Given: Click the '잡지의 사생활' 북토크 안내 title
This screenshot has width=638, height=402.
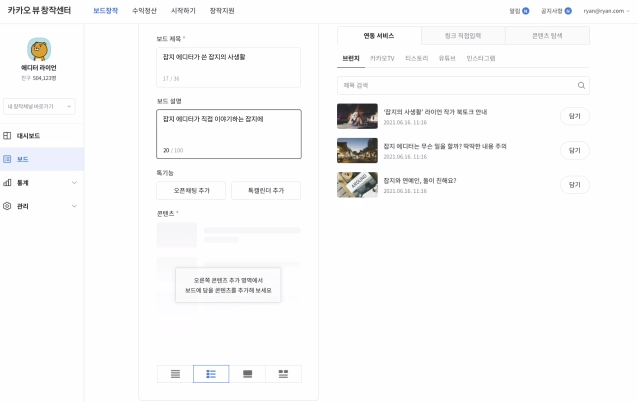Looking at the screenshot, I should tap(435, 112).
